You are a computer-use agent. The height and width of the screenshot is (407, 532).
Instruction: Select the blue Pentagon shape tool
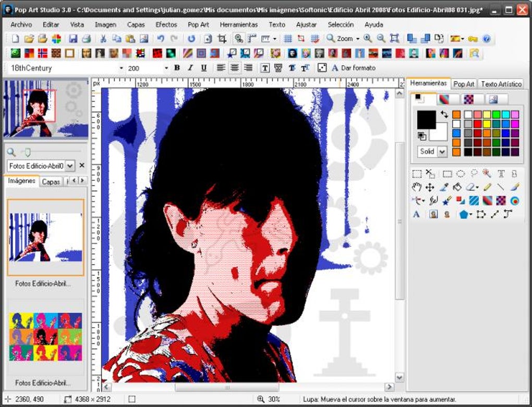click(x=464, y=214)
